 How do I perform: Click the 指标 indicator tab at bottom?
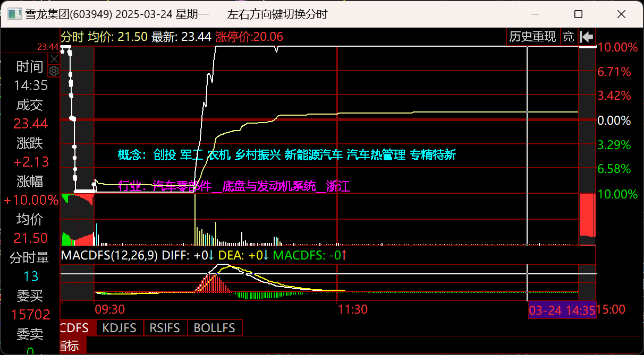[69, 347]
